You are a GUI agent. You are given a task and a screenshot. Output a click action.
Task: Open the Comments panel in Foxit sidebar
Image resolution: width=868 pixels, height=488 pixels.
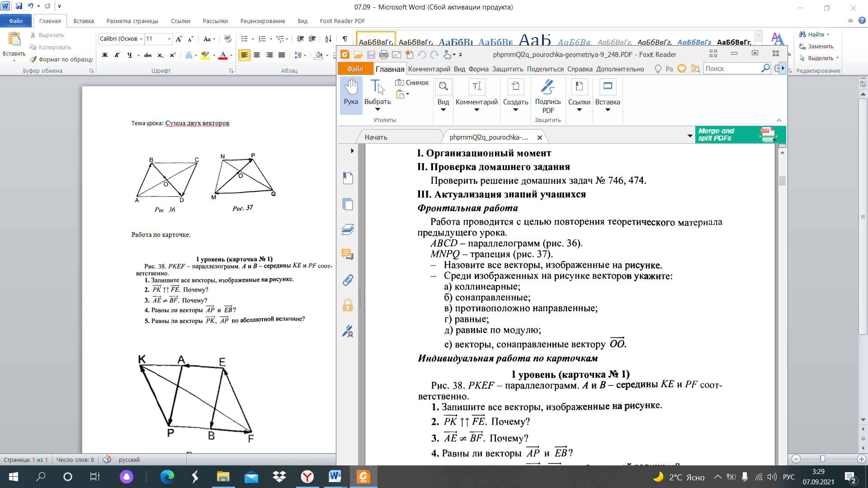point(348,254)
